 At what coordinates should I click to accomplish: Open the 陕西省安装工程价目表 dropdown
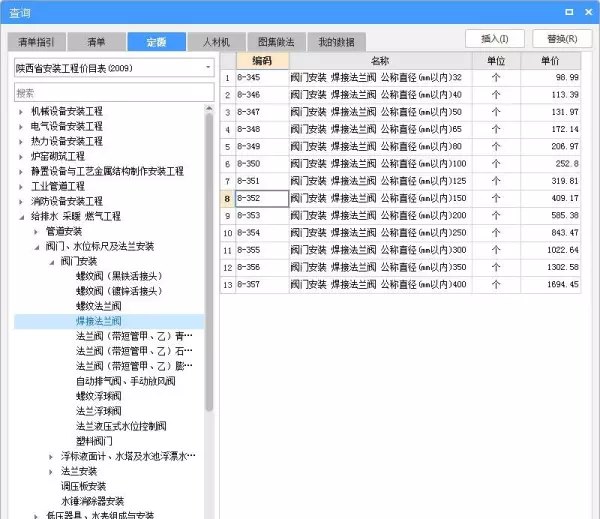tap(114, 68)
